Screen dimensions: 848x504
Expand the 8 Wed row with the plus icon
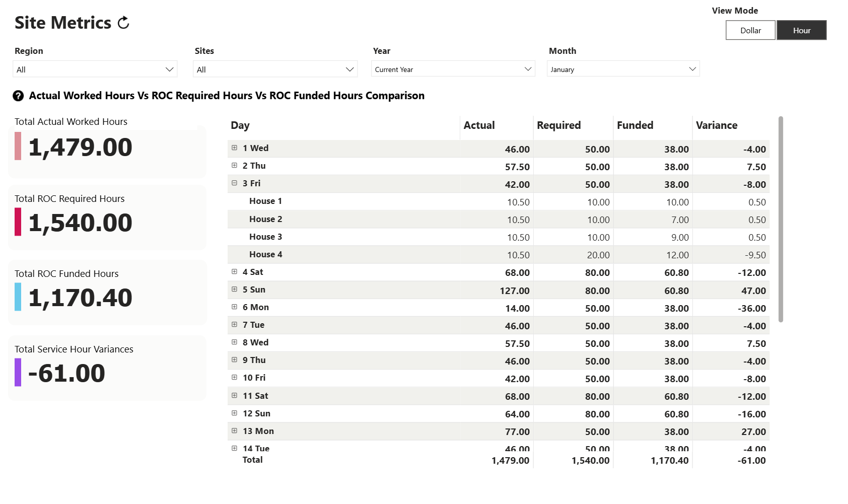pyautogui.click(x=234, y=342)
